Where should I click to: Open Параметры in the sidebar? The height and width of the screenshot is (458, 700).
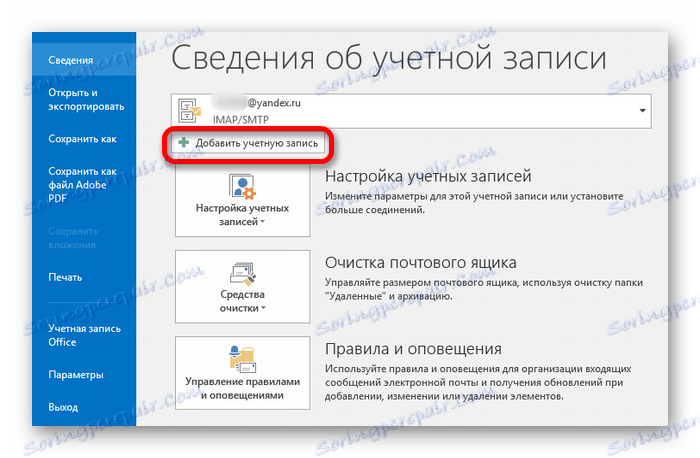[x=76, y=375]
